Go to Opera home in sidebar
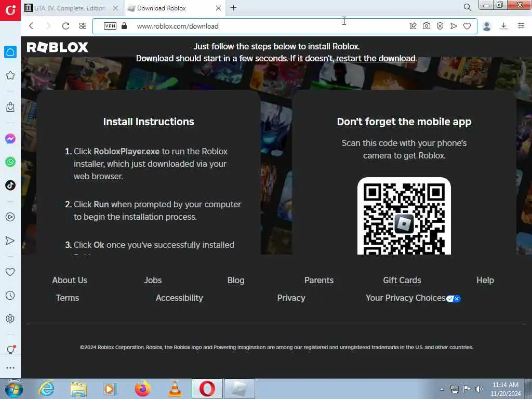Screen dimensions: 532x399 tap(10, 52)
